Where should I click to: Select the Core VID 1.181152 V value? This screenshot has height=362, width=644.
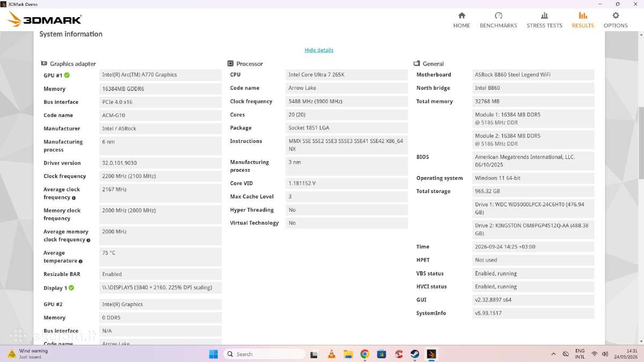pyautogui.click(x=347, y=183)
